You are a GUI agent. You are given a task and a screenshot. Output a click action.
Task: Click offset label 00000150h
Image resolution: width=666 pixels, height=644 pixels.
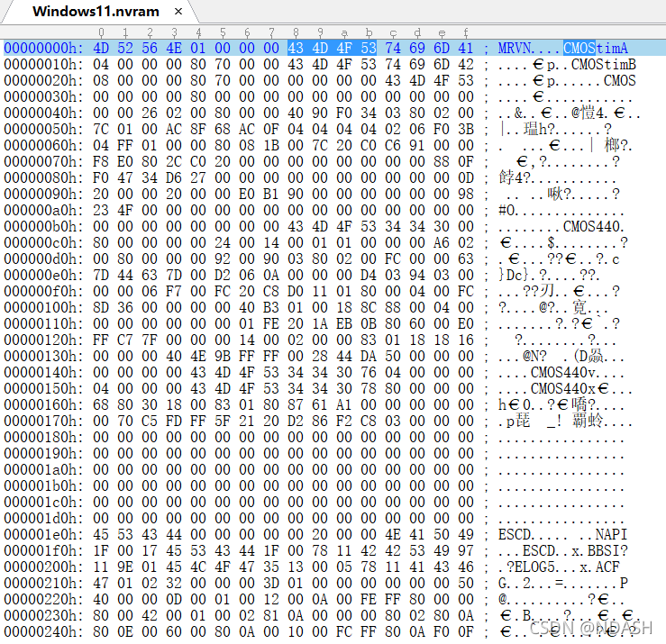point(43,388)
